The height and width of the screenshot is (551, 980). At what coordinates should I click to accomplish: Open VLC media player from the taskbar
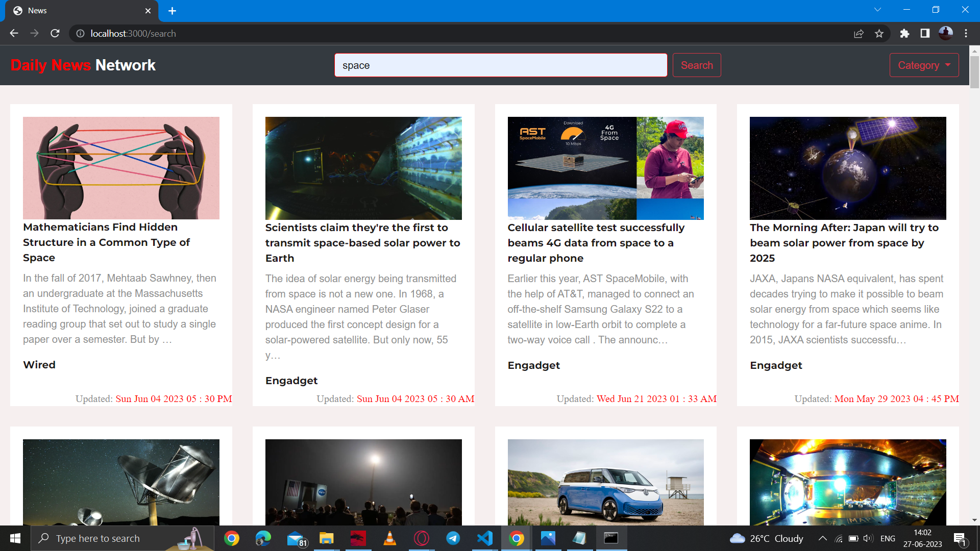389,538
